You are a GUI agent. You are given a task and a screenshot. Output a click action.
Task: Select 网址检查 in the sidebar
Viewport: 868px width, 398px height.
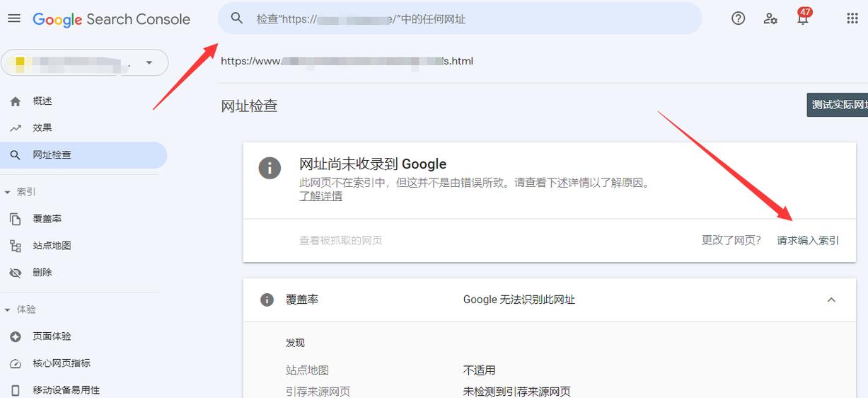point(83,155)
